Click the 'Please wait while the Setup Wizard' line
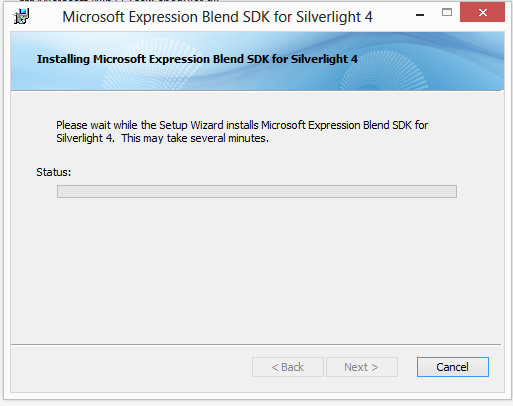 (242, 125)
